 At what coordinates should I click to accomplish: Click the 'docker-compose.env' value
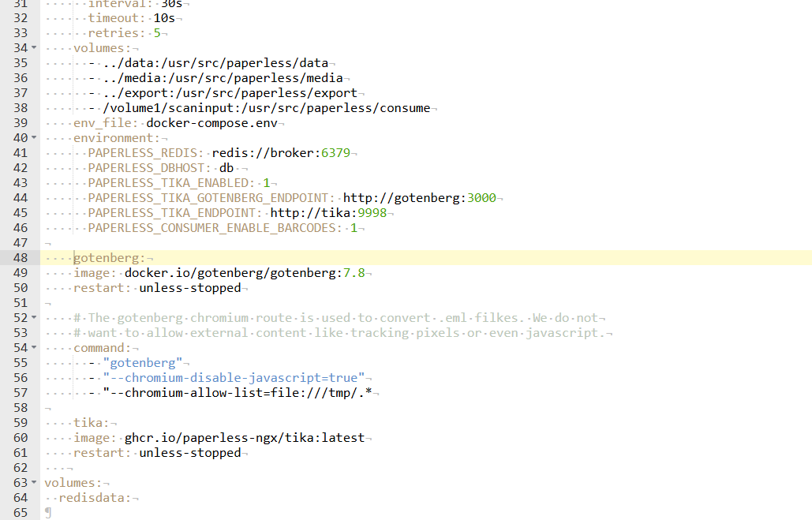coord(211,123)
